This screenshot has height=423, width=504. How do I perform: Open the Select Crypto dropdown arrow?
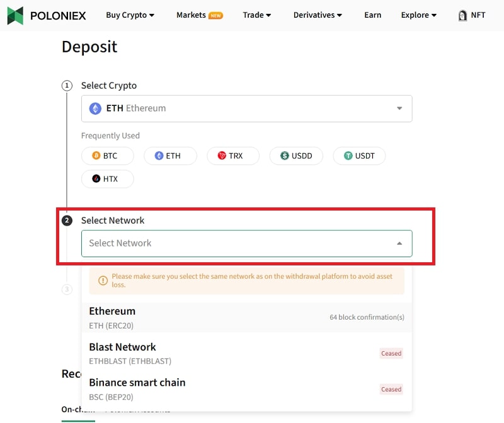point(399,108)
